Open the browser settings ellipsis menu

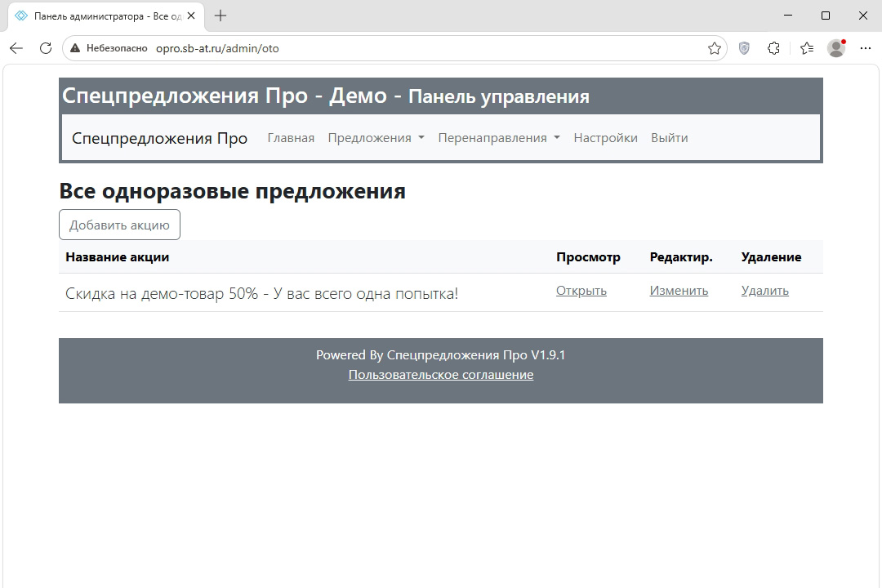point(866,48)
